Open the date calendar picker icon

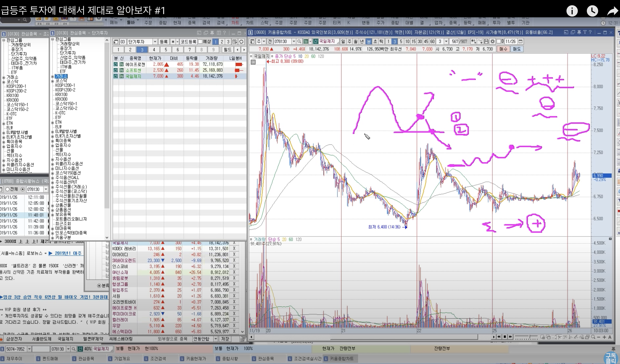pos(520,42)
